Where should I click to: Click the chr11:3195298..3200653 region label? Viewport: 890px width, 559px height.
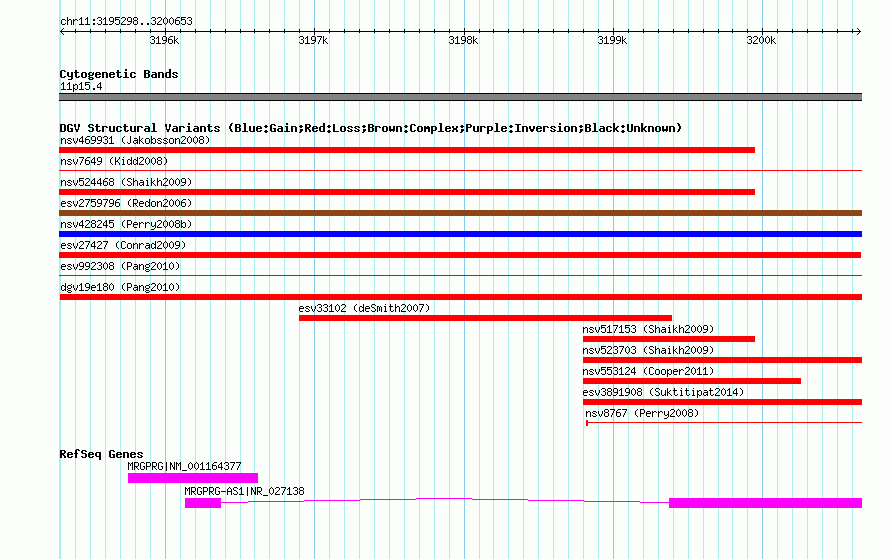click(x=126, y=21)
